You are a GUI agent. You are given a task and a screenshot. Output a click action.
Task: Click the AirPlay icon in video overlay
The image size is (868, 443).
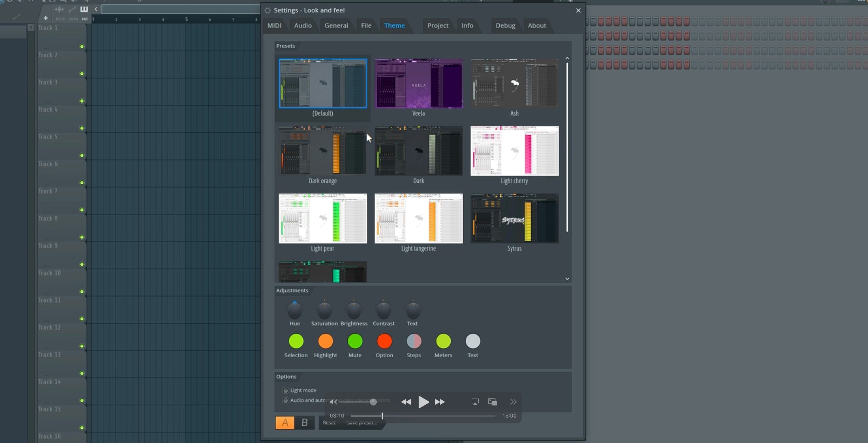tap(475, 402)
